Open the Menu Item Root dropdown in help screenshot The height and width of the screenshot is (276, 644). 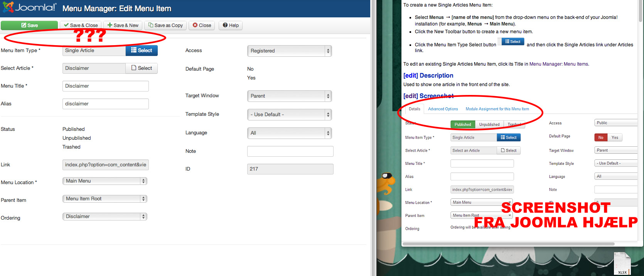click(482, 215)
